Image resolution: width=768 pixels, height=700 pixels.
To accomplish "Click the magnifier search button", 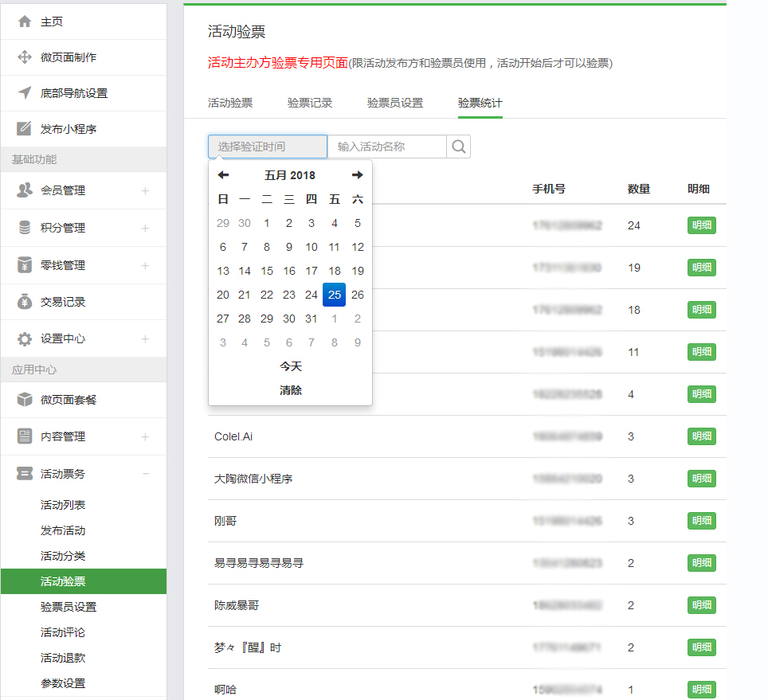I will point(459,147).
